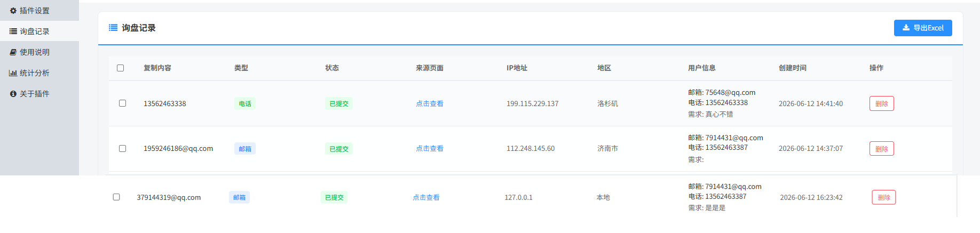Click the 用户信息 column header
Image resolution: width=980 pixels, height=233 pixels.
(702, 68)
